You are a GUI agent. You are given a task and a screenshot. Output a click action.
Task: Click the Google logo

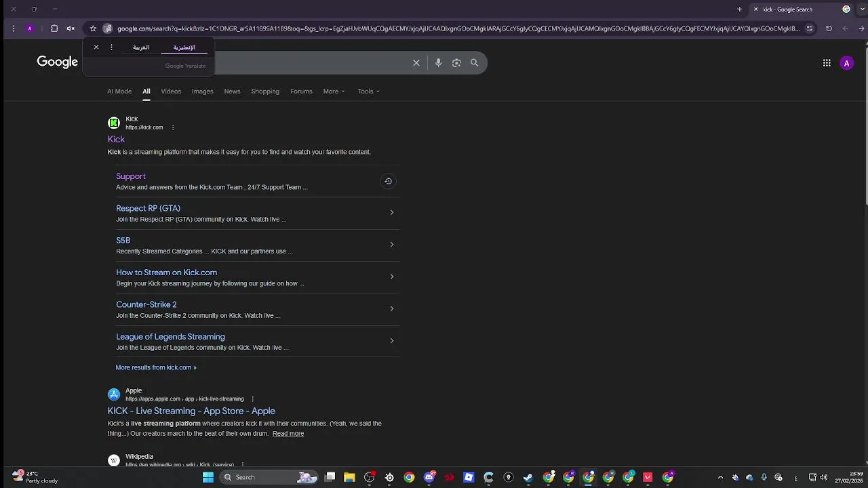point(58,62)
